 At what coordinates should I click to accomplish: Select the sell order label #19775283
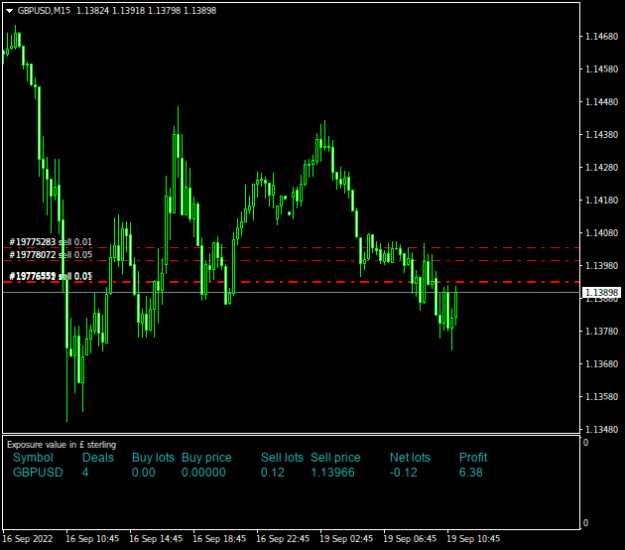51,242
